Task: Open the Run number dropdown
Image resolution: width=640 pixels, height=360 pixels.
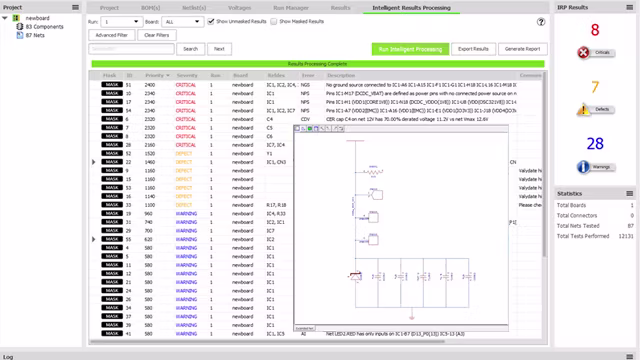Action: pyautogui.click(x=121, y=22)
